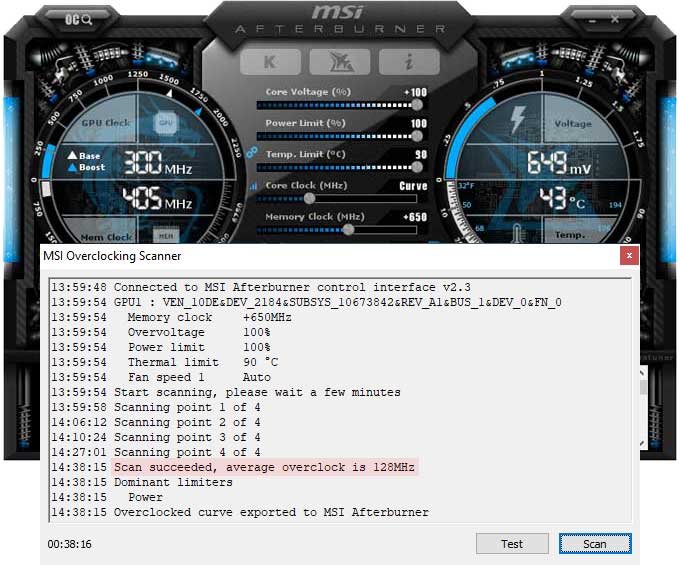Toggle the link icon beside Temp. Limit
The image size is (680, 565).
pos(252,153)
